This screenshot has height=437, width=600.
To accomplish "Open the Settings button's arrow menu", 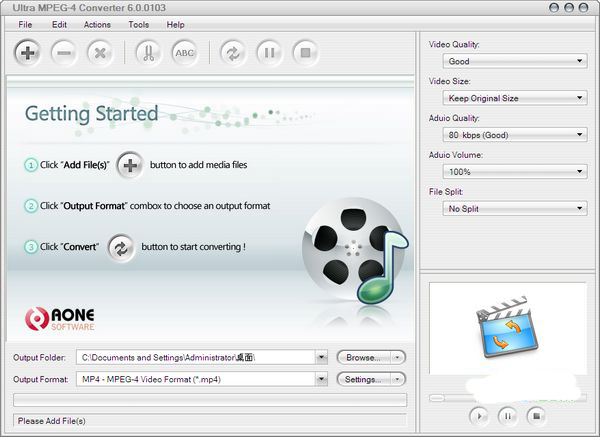I will tap(398, 379).
